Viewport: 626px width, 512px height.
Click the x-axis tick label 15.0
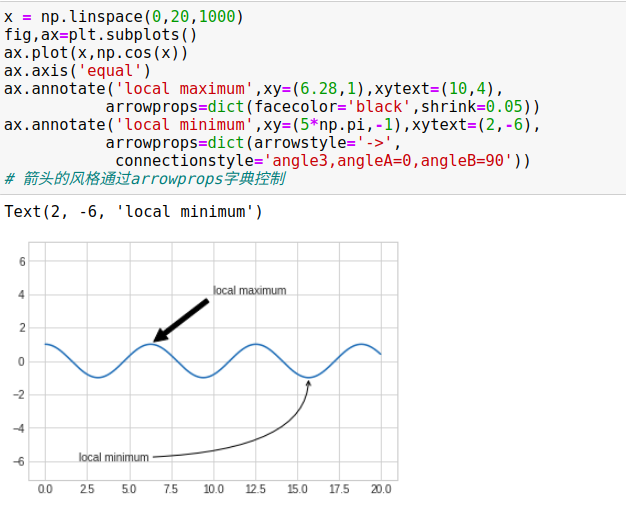pos(297,489)
